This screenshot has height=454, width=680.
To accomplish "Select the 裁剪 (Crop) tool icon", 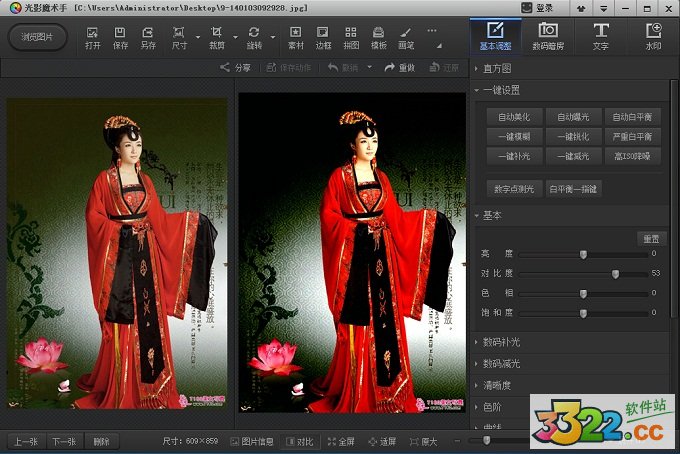I will coord(216,37).
